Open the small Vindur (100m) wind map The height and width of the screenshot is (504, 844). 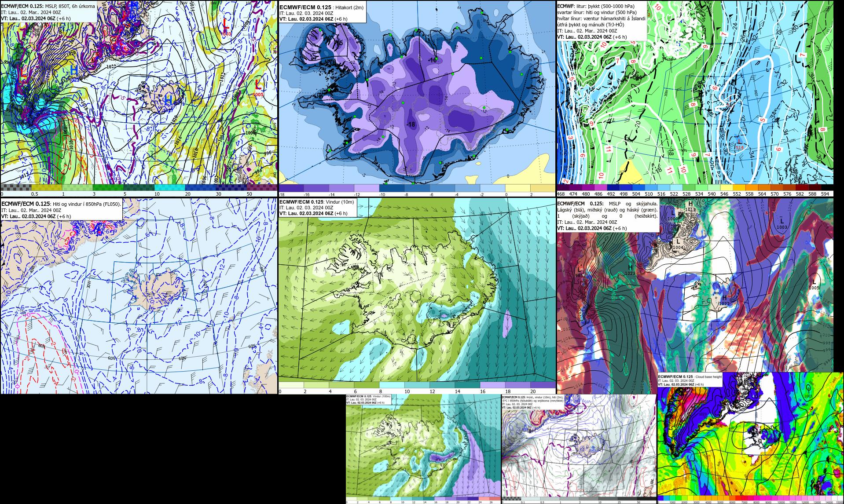click(x=423, y=449)
